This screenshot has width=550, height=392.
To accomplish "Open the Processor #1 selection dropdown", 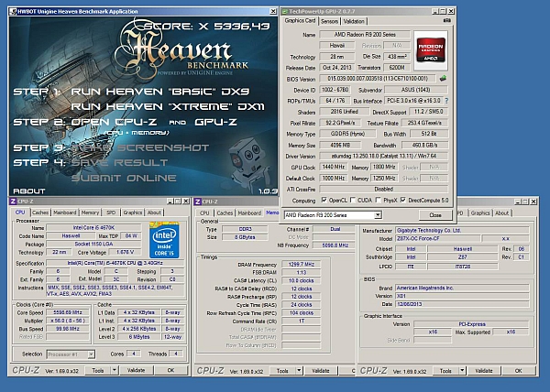I will pos(91,354).
